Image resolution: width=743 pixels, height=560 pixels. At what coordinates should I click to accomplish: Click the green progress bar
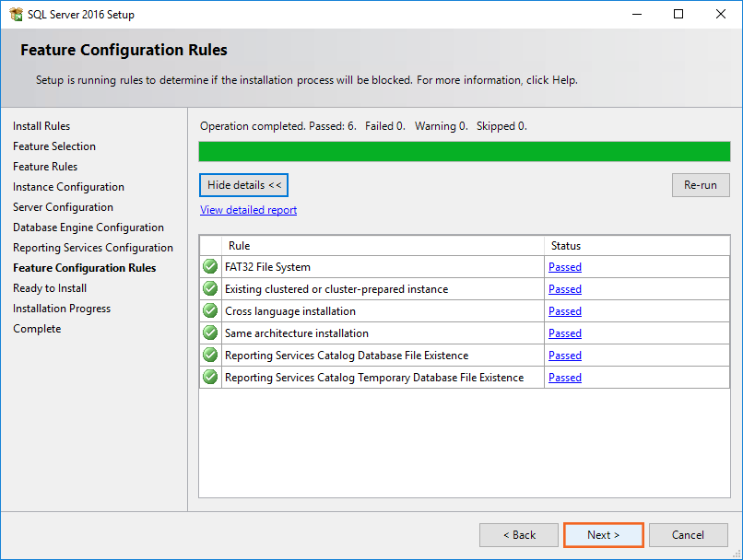point(464,152)
